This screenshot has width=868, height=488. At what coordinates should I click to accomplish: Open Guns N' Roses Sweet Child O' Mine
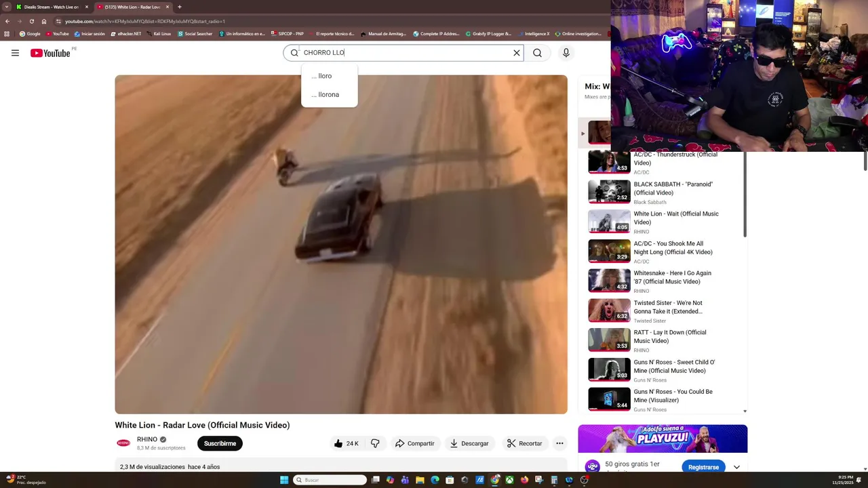coord(674,366)
